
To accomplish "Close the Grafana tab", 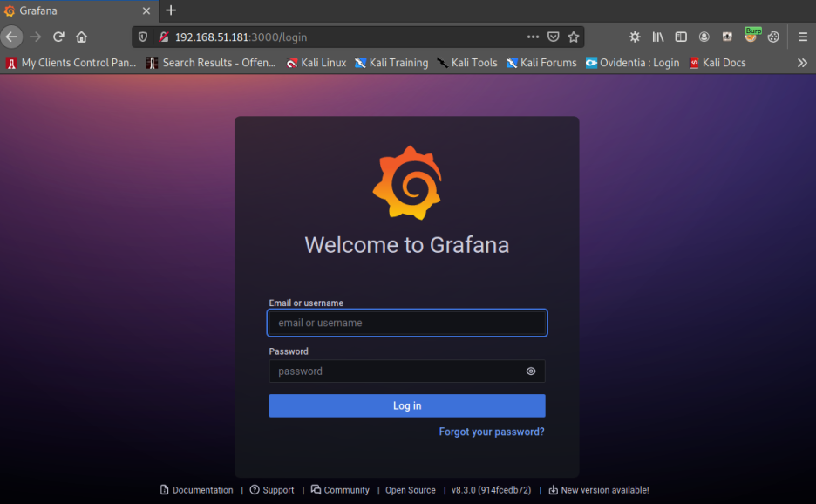I will pos(146,10).
